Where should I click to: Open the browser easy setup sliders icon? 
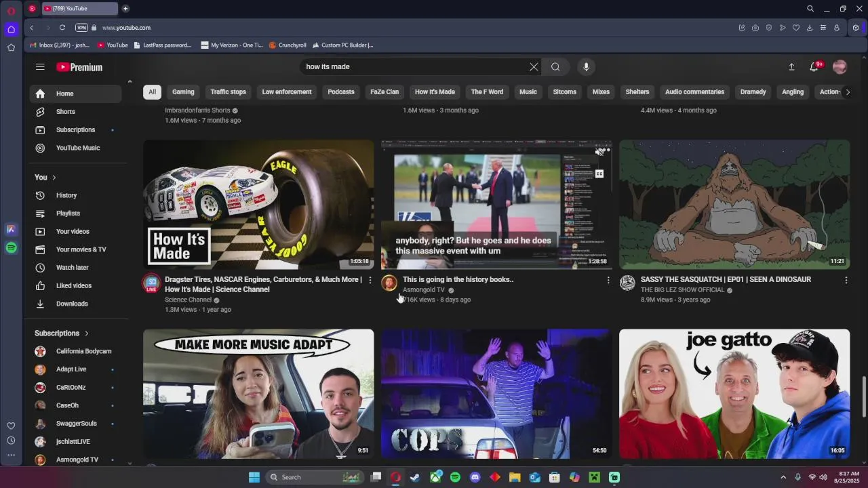tap(823, 28)
